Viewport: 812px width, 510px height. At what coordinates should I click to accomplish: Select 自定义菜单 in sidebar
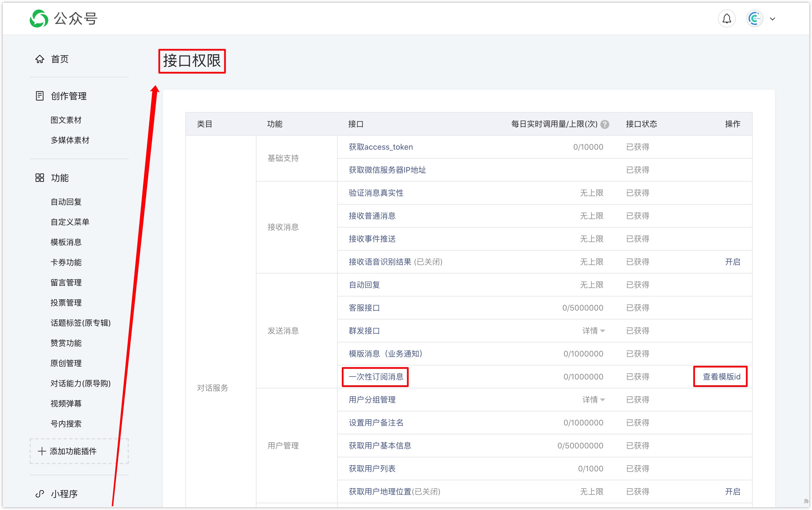coord(70,222)
